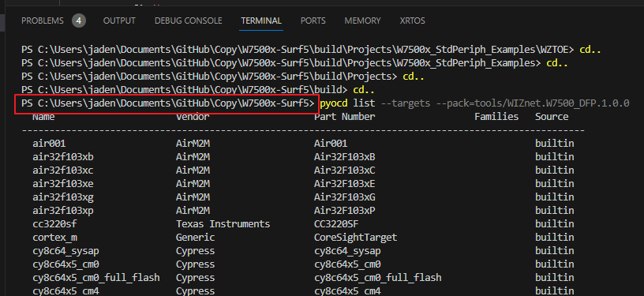Click the Vendor column header
Screen dimensions: 644x296
point(193,117)
